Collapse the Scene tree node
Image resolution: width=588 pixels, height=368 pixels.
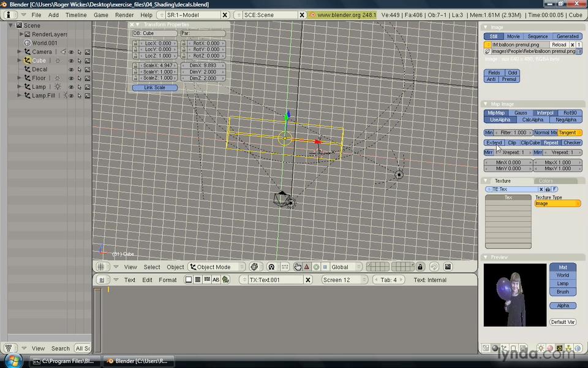(11, 25)
